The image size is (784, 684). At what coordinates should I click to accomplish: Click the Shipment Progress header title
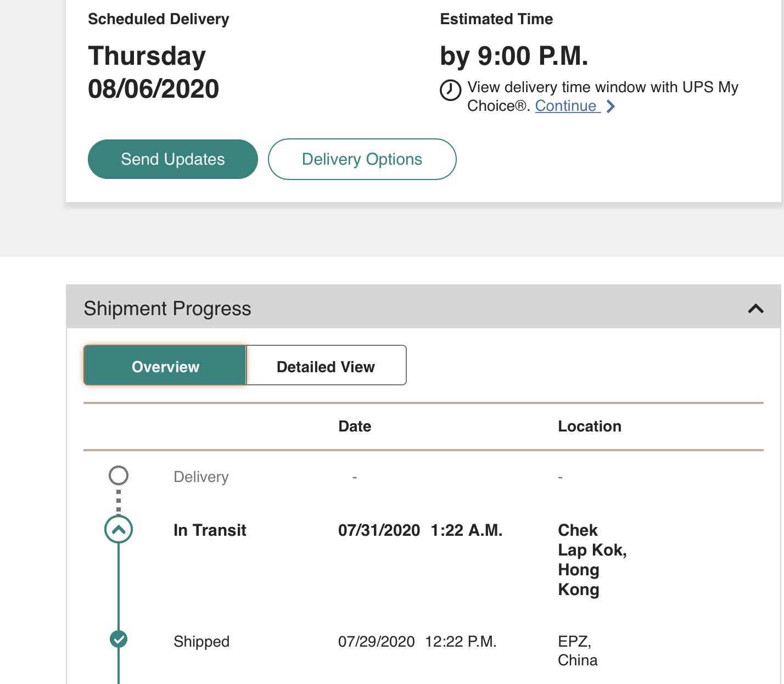pyautogui.click(x=167, y=309)
